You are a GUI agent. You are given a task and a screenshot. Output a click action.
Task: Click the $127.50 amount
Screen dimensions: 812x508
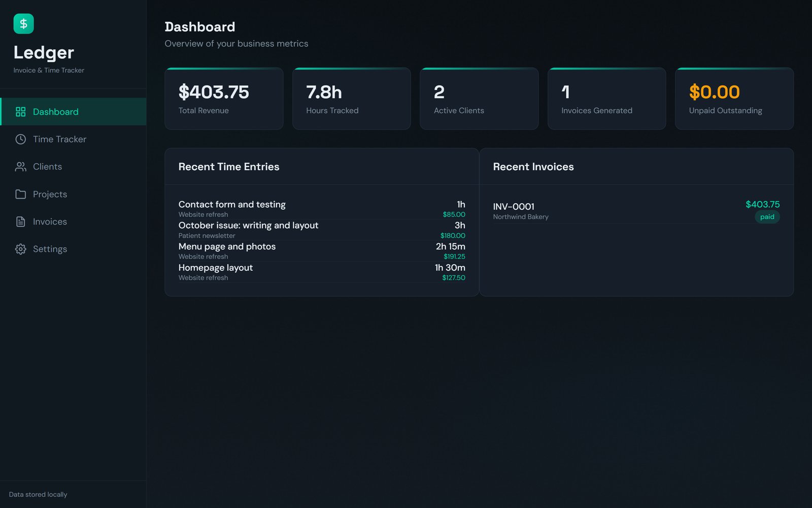click(453, 278)
